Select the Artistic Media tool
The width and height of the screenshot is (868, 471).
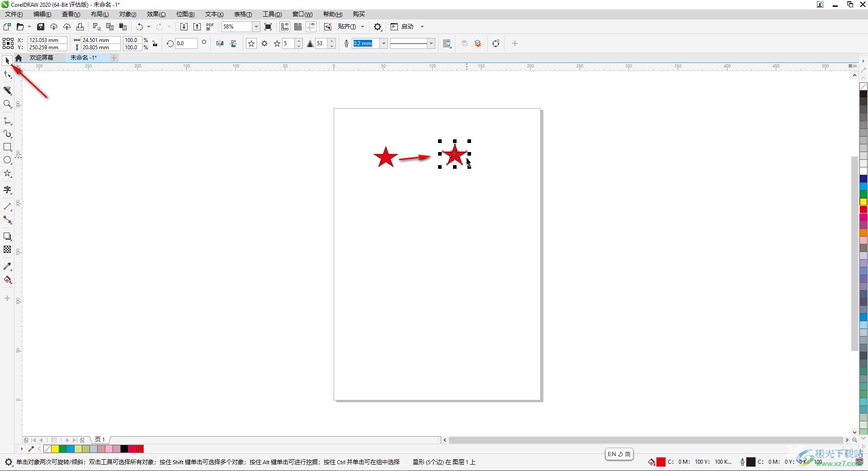[x=7, y=134]
